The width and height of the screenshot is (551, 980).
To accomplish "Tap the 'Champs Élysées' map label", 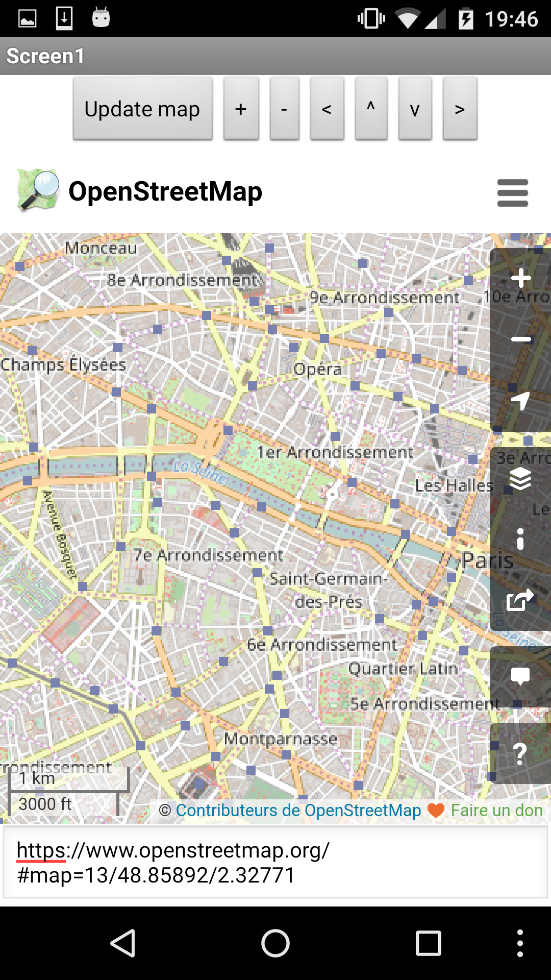I will point(63,364).
